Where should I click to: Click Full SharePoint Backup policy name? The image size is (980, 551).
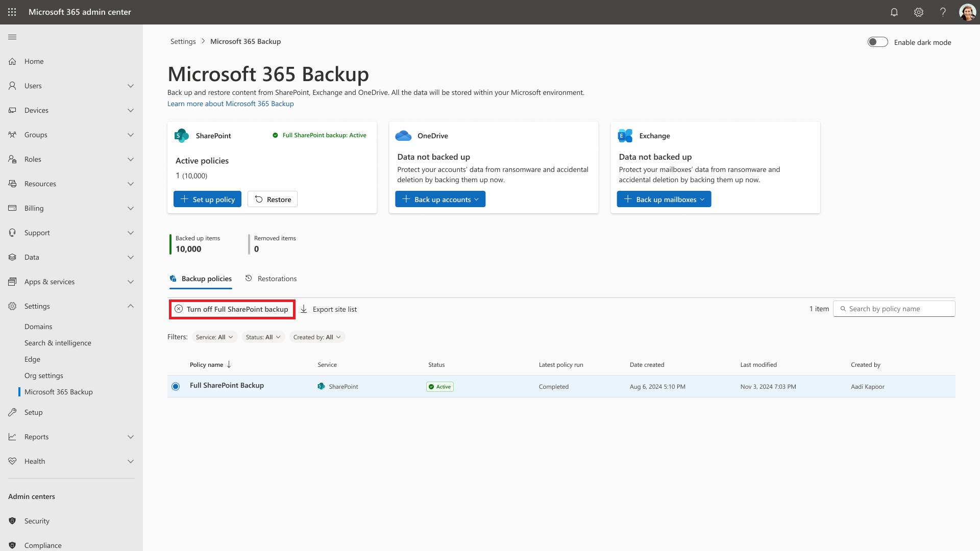227,385
